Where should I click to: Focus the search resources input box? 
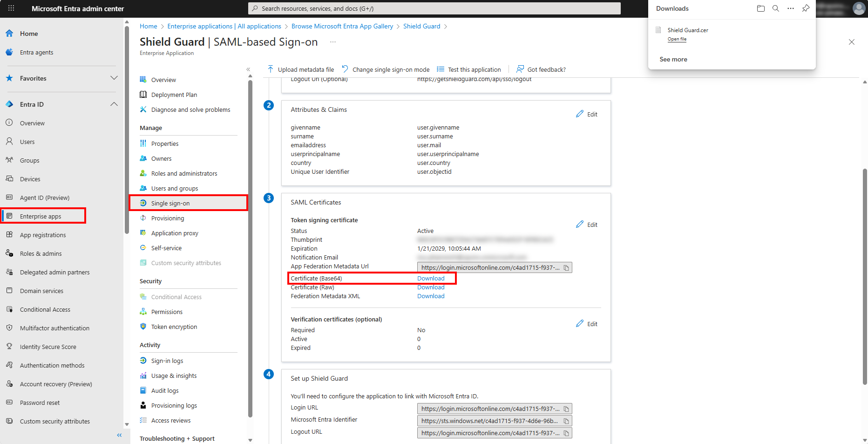click(434, 8)
